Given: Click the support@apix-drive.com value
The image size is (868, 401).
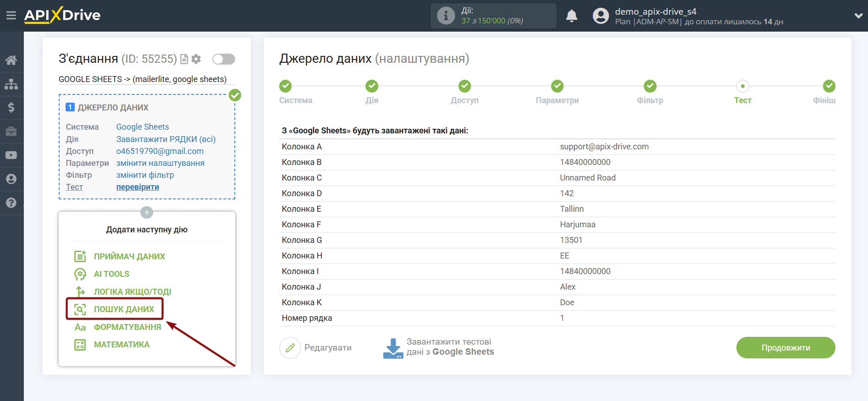Looking at the screenshot, I should [604, 147].
